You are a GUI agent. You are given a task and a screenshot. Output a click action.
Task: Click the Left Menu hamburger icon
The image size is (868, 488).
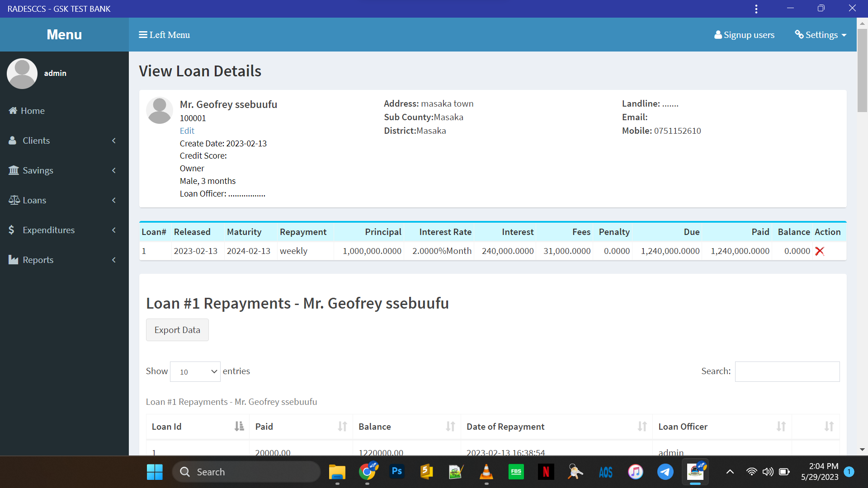click(143, 35)
